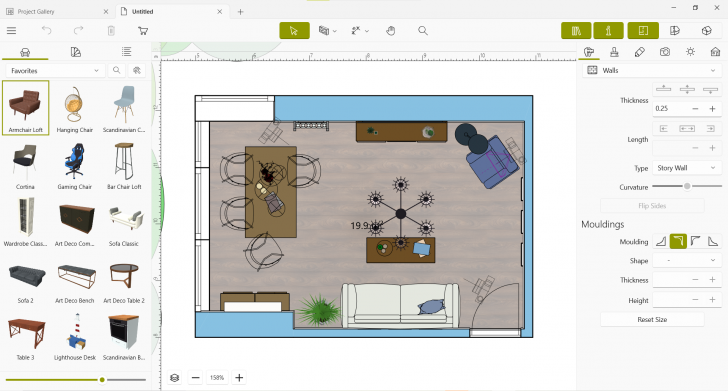
Task: Increase moulding Height with plus
Action: 712,300
